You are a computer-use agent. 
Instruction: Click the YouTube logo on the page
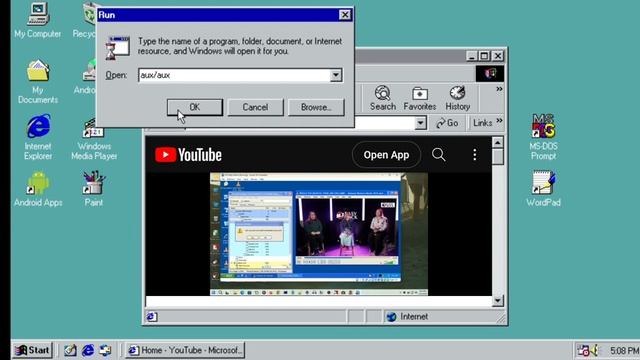188,155
